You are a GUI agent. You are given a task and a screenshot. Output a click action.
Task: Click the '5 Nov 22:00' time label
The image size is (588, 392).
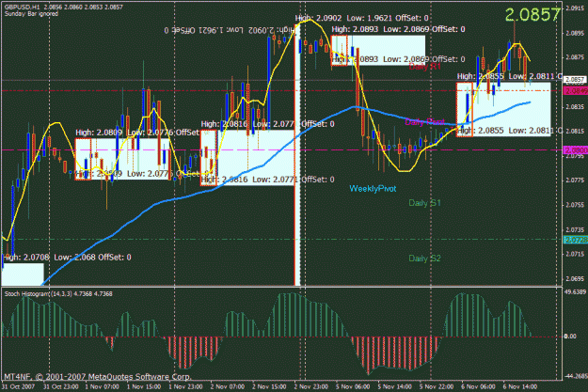point(437,386)
